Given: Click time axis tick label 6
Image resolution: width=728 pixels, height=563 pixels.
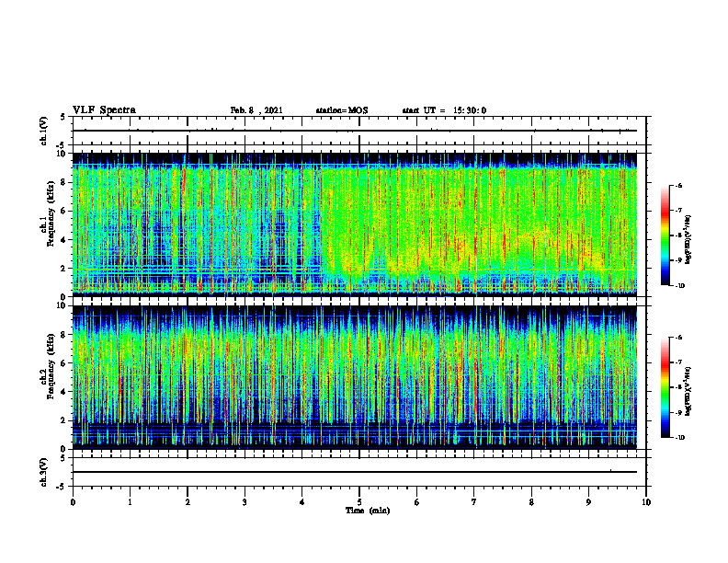Looking at the screenshot, I should pyautogui.click(x=417, y=502).
